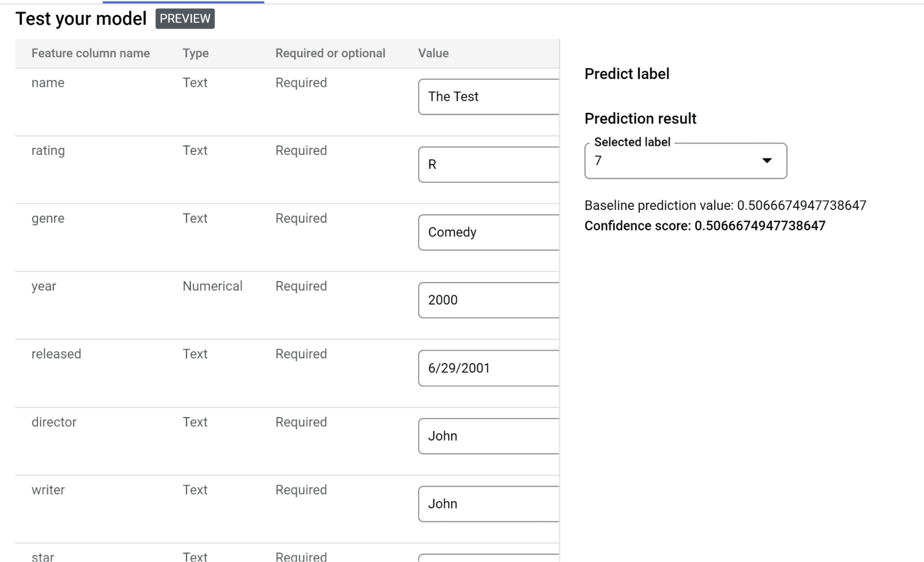
Task: Click the PREVIEW badge
Action: point(185,18)
